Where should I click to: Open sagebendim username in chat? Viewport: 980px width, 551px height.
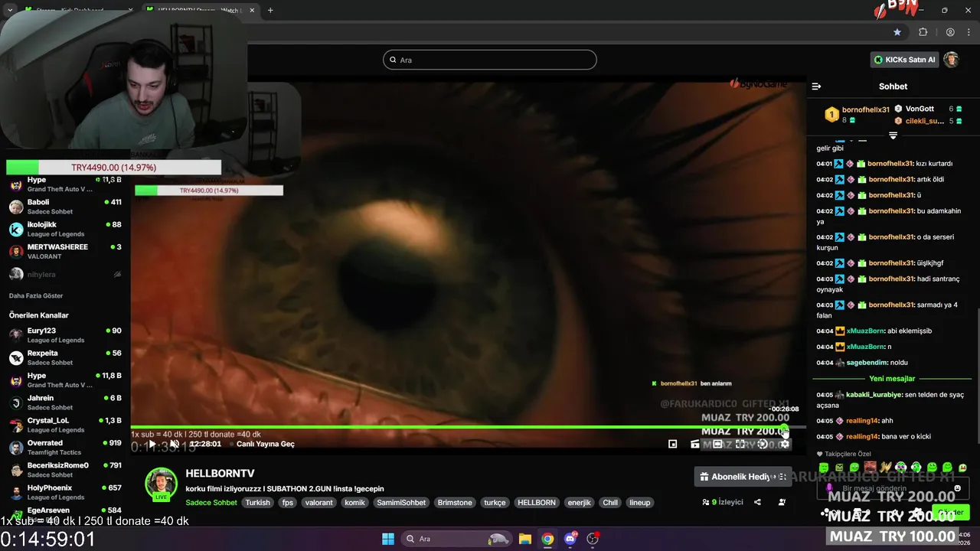[867, 363]
